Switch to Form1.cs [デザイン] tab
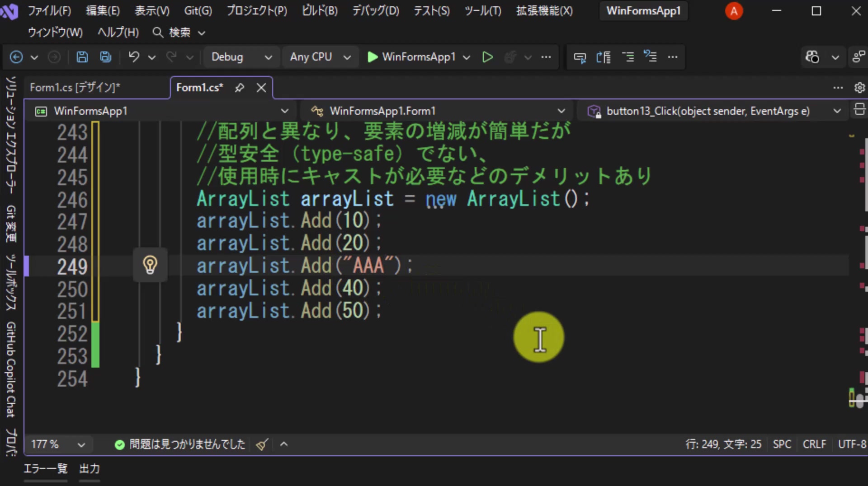The width and height of the screenshot is (868, 486). tap(75, 88)
